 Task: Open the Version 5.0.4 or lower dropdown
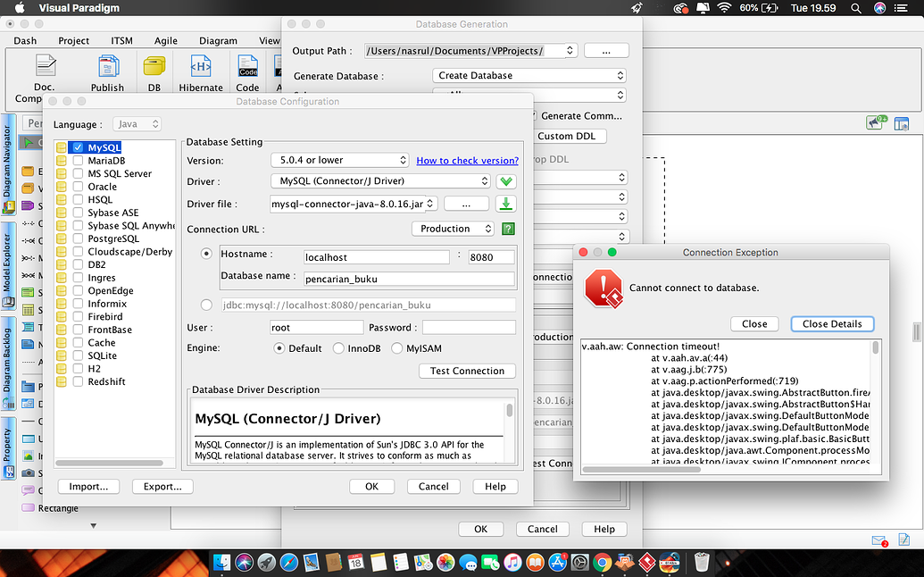pyautogui.click(x=339, y=160)
